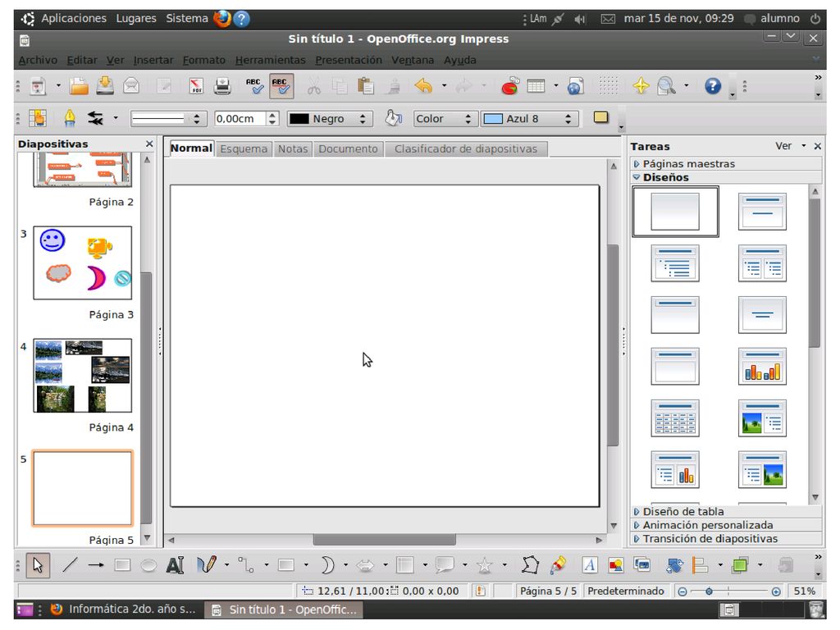The height and width of the screenshot is (630, 840).
Task: Open the Negro line color dropdown
Action: (328, 118)
